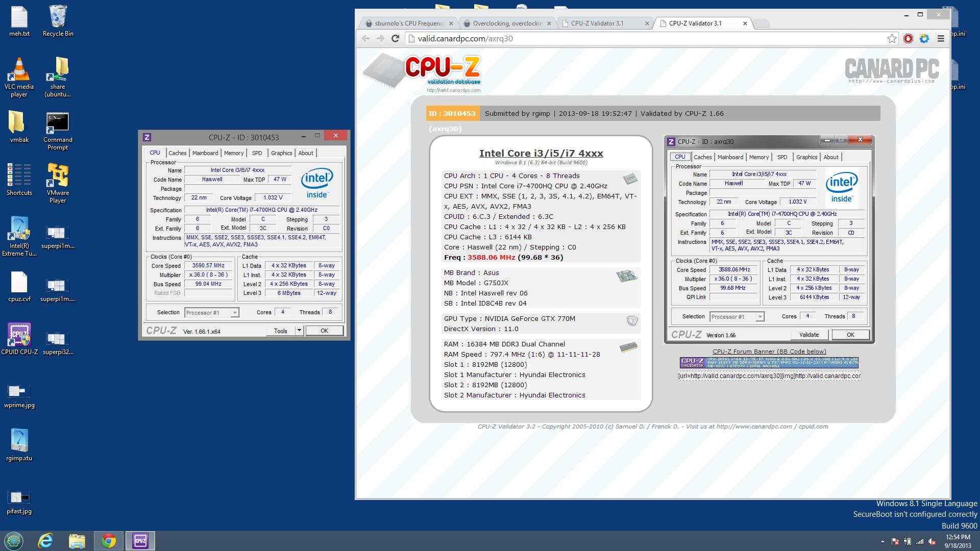Close the active CPU-Z Validator browser tab
This screenshot has height=551, width=980.
[745, 23]
